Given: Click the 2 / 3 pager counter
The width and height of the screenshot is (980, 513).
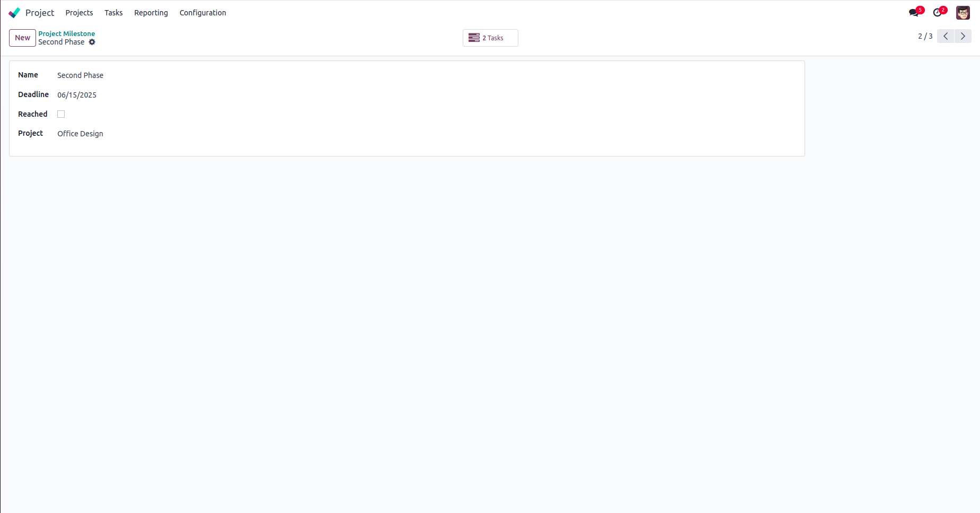Looking at the screenshot, I should tap(925, 36).
